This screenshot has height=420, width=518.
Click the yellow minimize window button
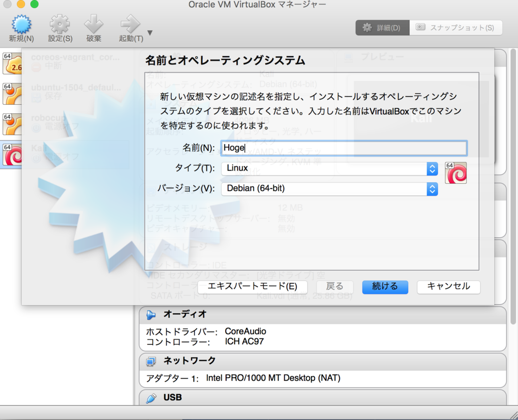[x=21, y=4]
